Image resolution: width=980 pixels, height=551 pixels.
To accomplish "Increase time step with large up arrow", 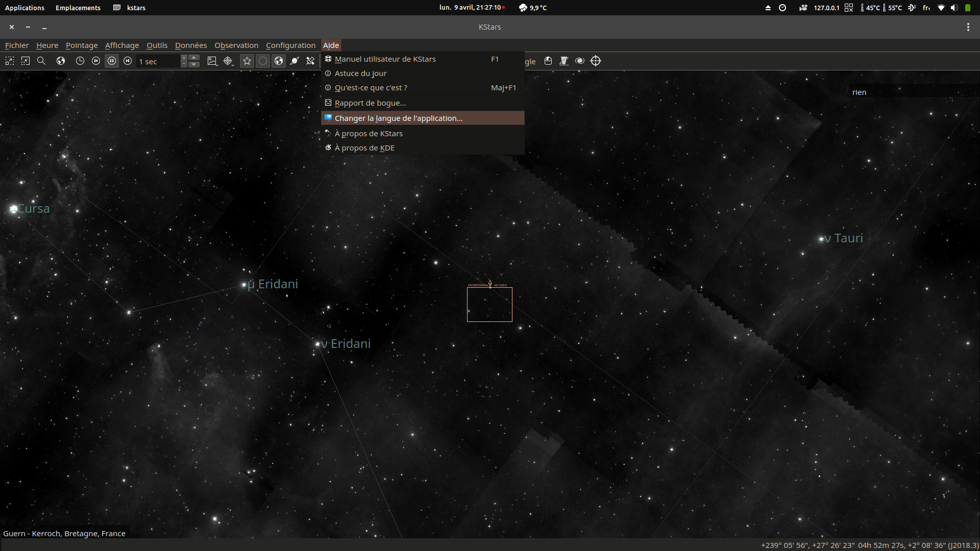I will pos(194,58).
